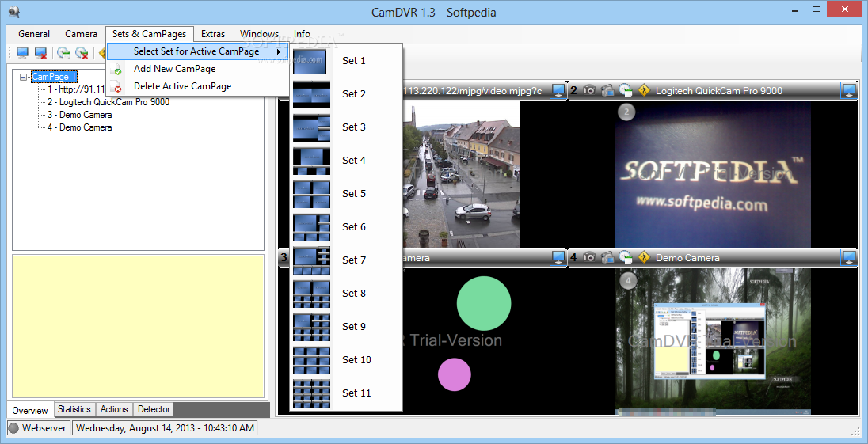Pick the Set 8 layout thumbnail

coord(312,293)
